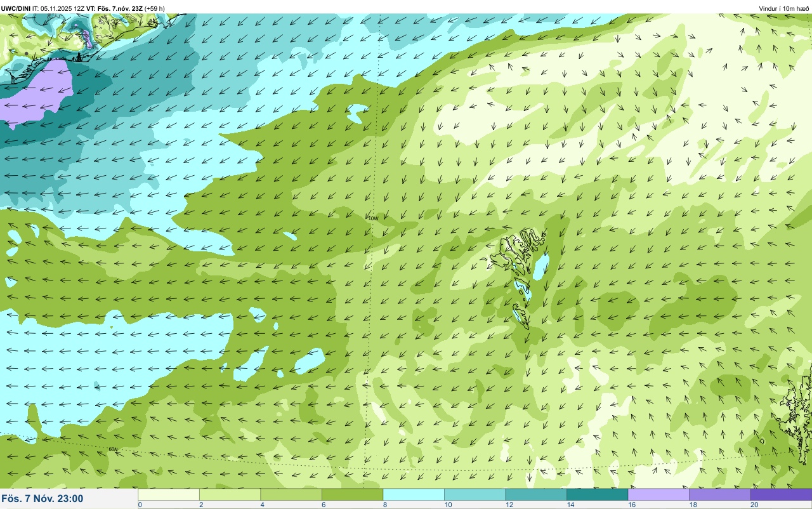Click legend value "0"

[140, 505]
